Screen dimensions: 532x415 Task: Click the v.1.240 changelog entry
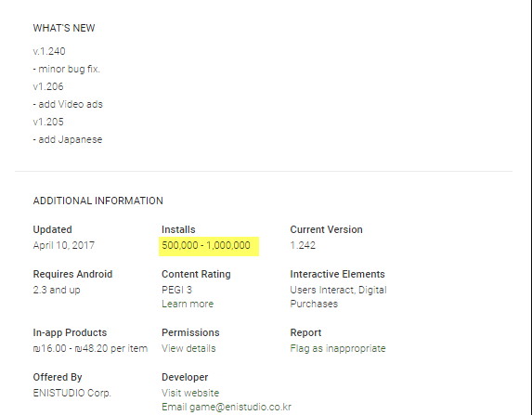pyautogui.click(x=49, y=51)
